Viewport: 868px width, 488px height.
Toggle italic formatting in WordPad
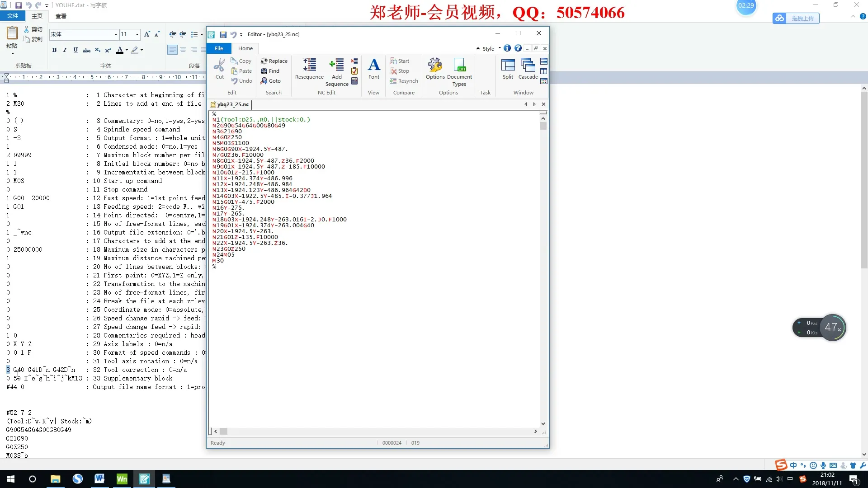point(65,50)
